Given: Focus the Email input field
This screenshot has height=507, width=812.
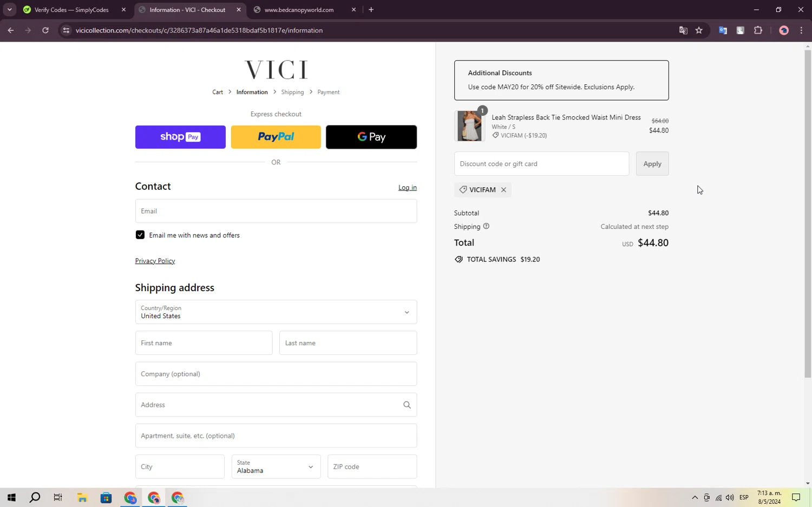Looking at the screenshot, I should click(x=276, y=211).
